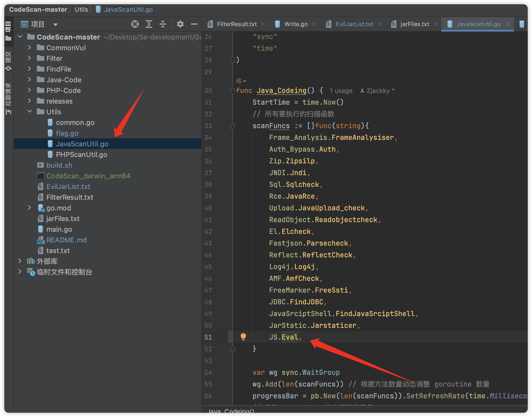532x417 pixels.
Task: Switch to the FilterResult.txt tab
Action: coord(237,24)
